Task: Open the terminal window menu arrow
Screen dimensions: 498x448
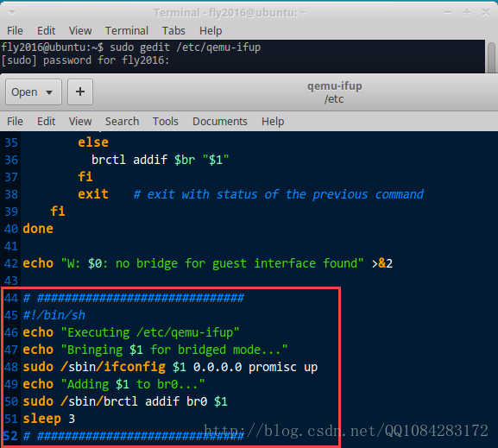Action: pyautogui.click(x=12, y=13)
